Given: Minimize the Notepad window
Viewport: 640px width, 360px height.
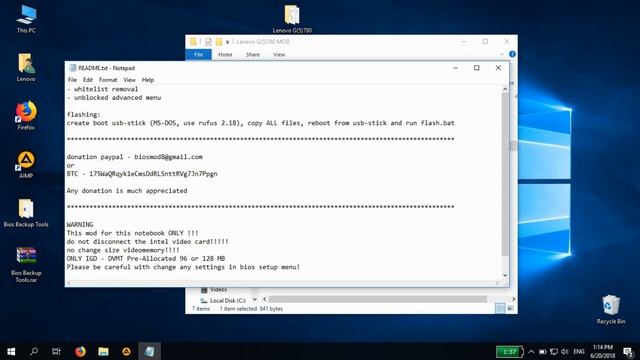Looking at the screenshot, I should (x=455, y=68).
